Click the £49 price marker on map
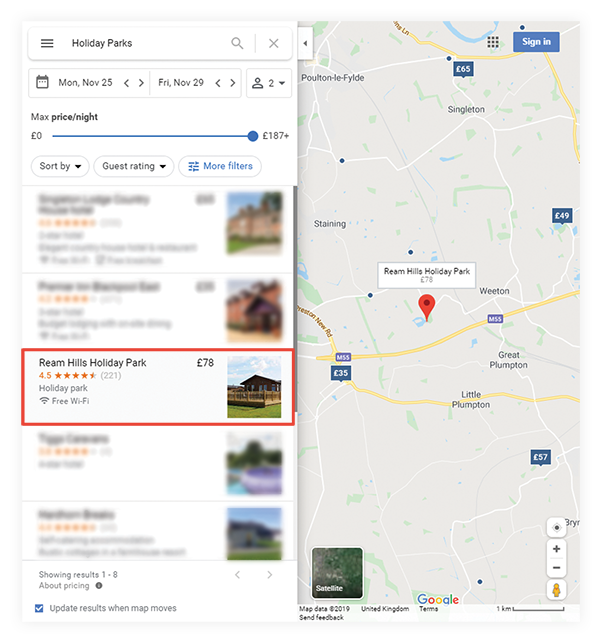The height and width of the screenshot is (642, 600). coord(562,216)
